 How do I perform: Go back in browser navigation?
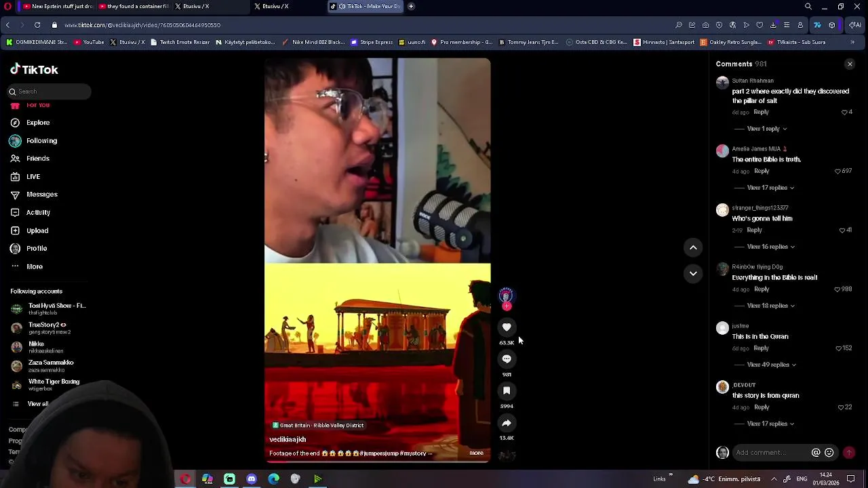(x=7, y=25)
